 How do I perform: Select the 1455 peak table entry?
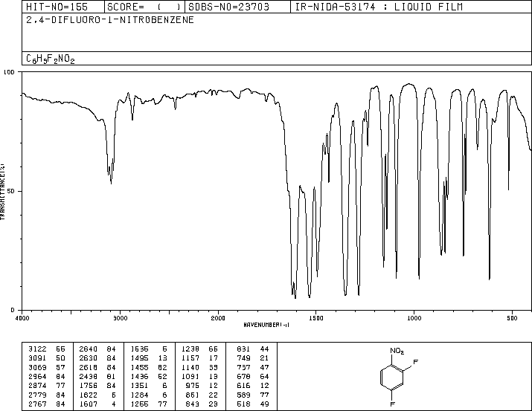149,367
